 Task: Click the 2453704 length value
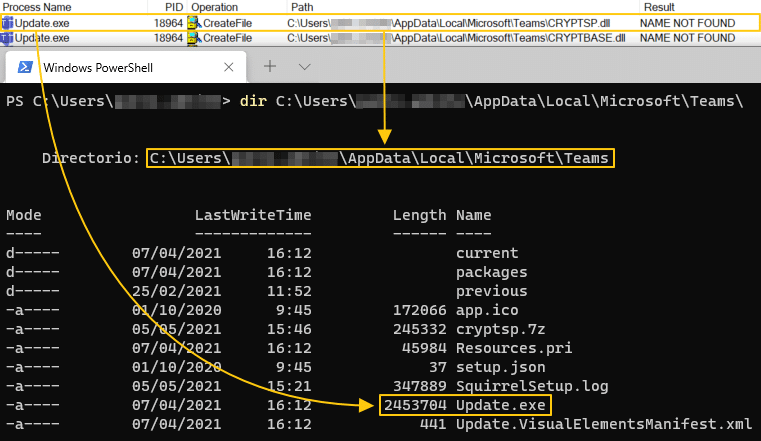[x=415, y=405]
